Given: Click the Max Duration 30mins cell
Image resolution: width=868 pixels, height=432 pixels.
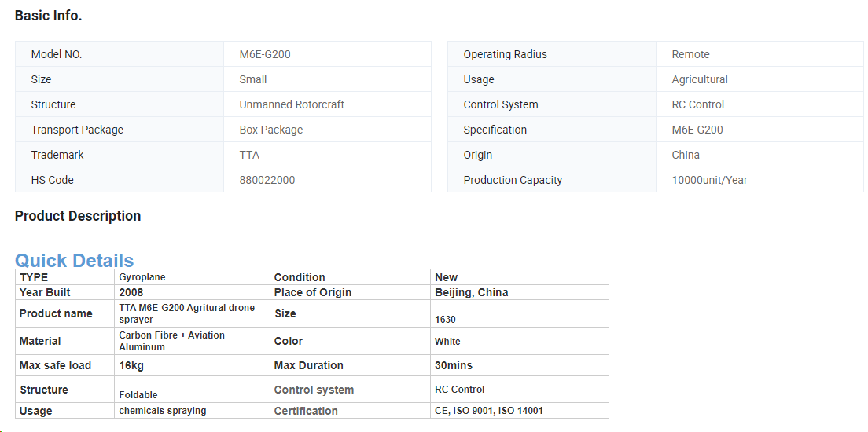Looking at the screenshot, I should (x=519, y=365).
